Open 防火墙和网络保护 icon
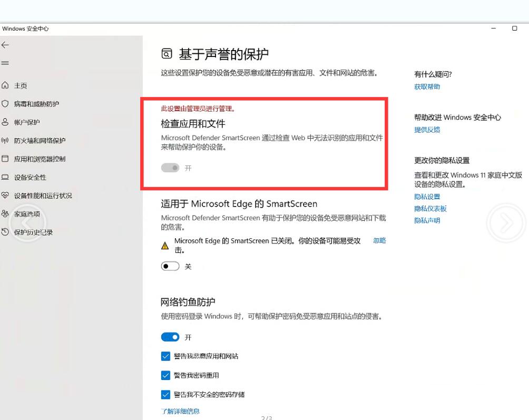The image size is (529, 420). click(x=5, y=141)
